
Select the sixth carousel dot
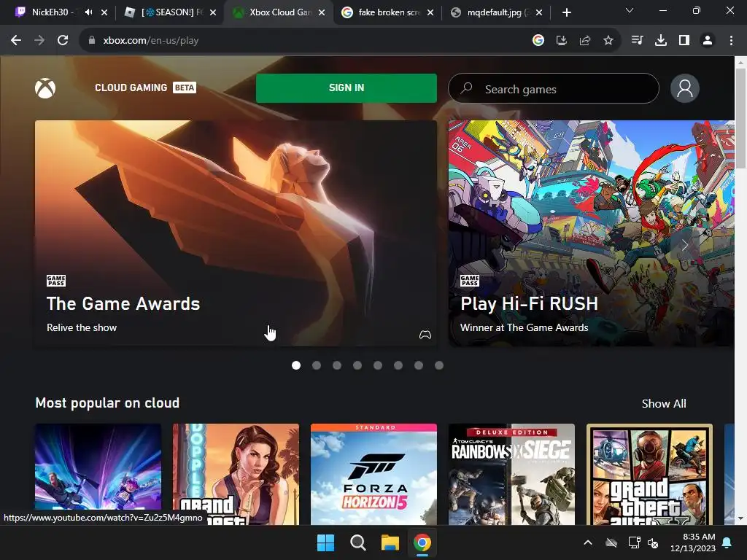pos(398,365)
